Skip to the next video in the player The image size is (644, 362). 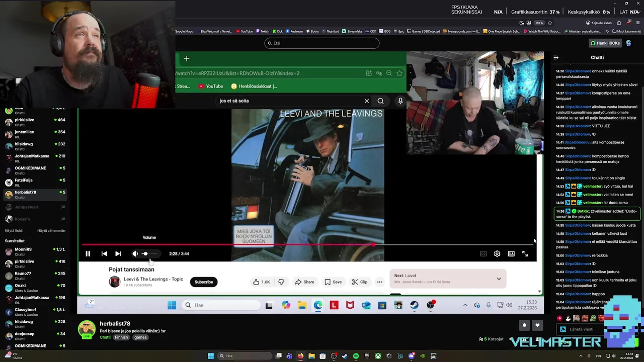click(118, 254)
